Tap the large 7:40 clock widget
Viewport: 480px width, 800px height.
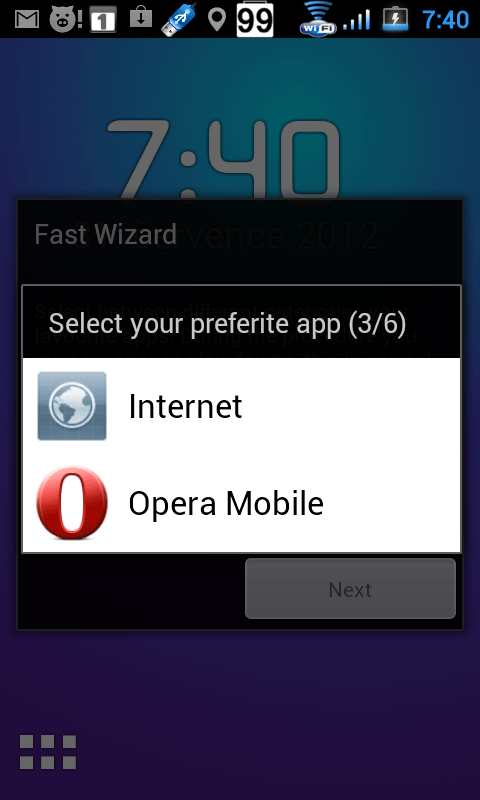[x=223, y=161]
